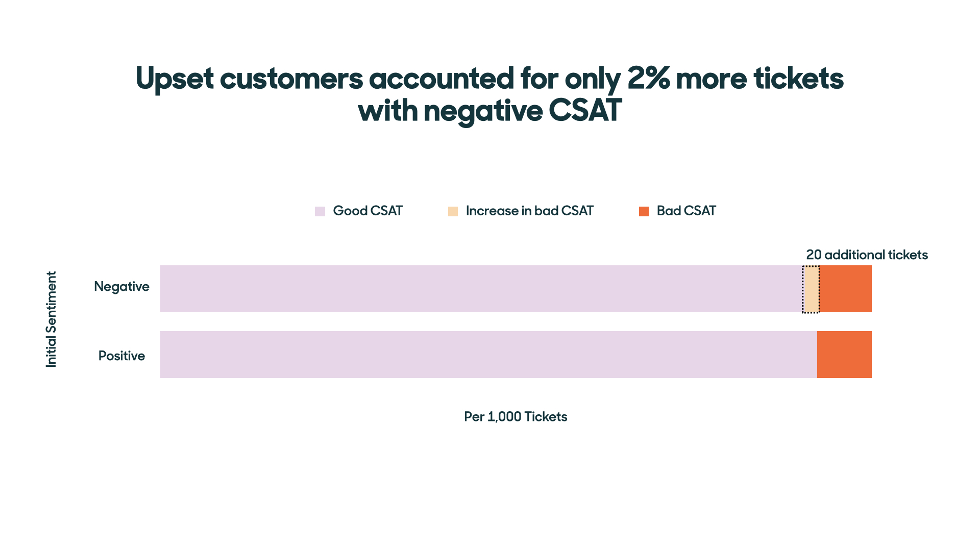
Task: Click "2%" in the chart headline
Action: [x=648, y=79]
